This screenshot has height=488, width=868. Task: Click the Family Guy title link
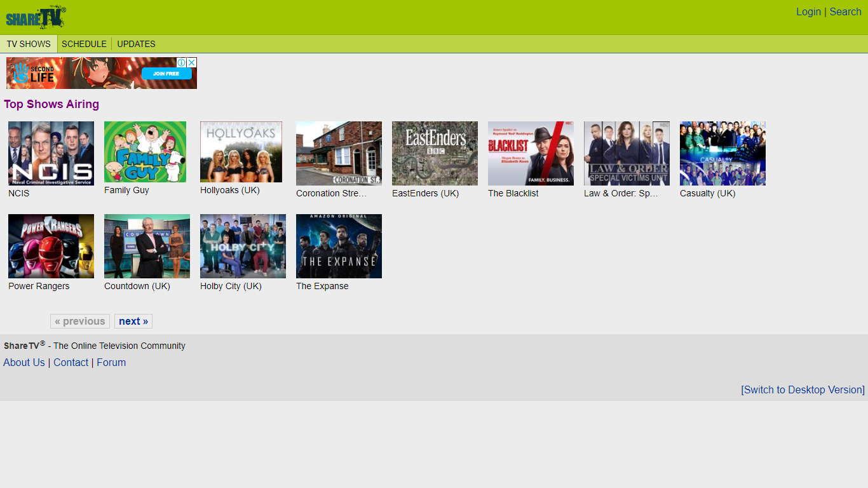pyautogui.click(x=126, y=190)
